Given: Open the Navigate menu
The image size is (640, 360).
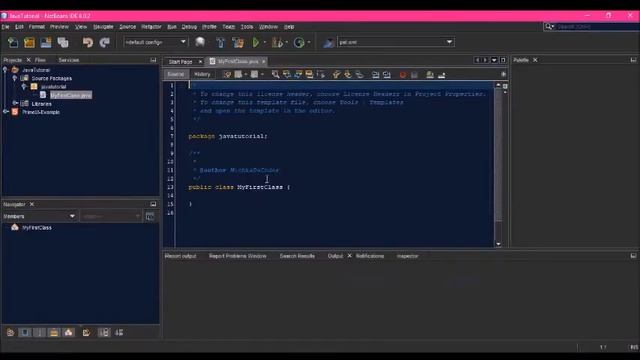Looking at the screenshot, I should click(103, 27).
